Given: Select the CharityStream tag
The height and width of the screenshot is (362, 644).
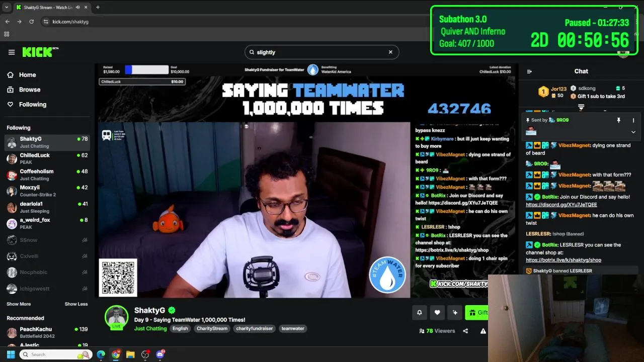Looking at the screenshot, I should (x=212, y=328).
